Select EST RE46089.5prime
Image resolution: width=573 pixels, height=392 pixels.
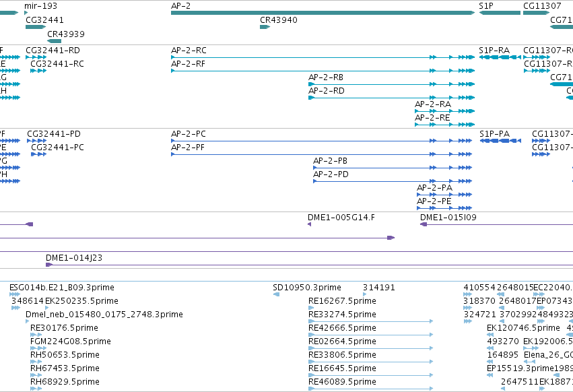371,389
